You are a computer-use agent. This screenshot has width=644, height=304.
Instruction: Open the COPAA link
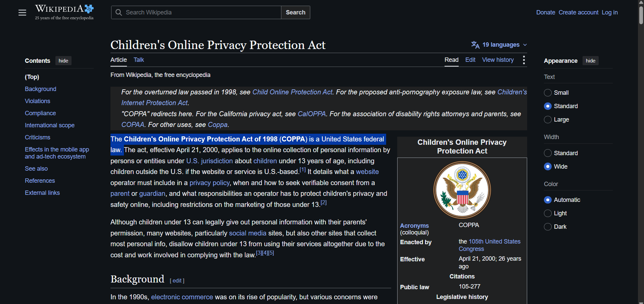133,125
